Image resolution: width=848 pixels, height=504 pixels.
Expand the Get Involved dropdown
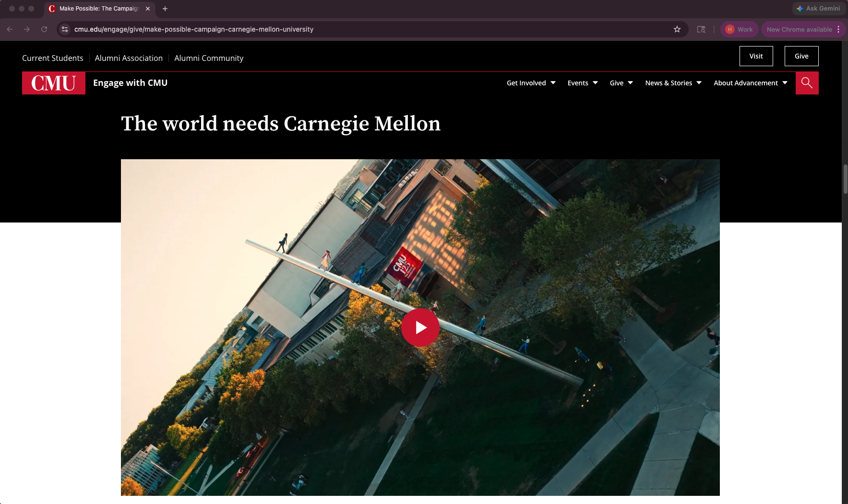531,83
